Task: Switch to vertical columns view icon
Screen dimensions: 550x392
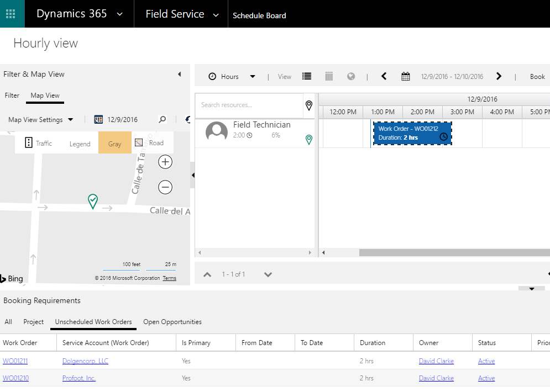Action: click(329, 76)
